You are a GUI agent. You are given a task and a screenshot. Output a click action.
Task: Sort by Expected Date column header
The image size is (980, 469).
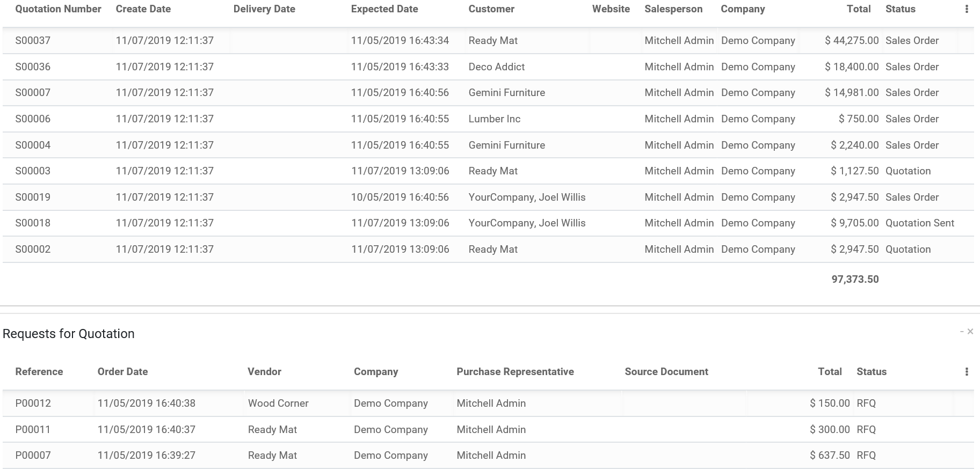click(x=384, y=9)
